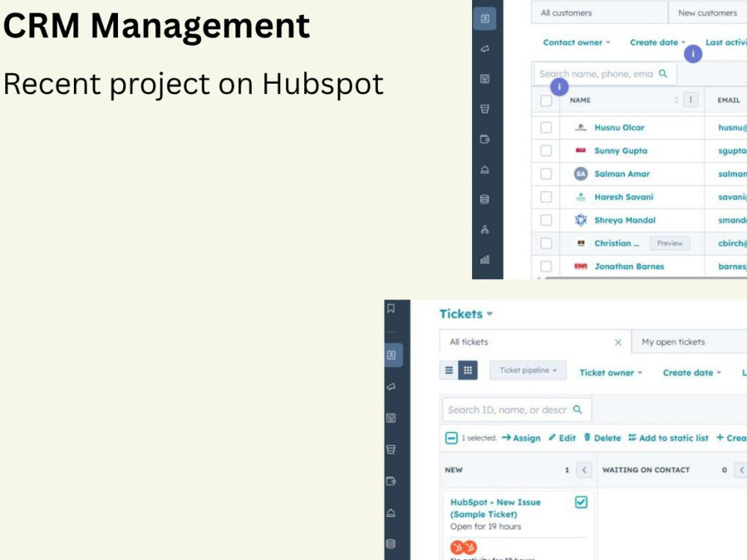Click Content icon below megaphone in Tickets sidebar
Image resolution: width=747 pixels, height=560 pixels.
click(391, 418)
